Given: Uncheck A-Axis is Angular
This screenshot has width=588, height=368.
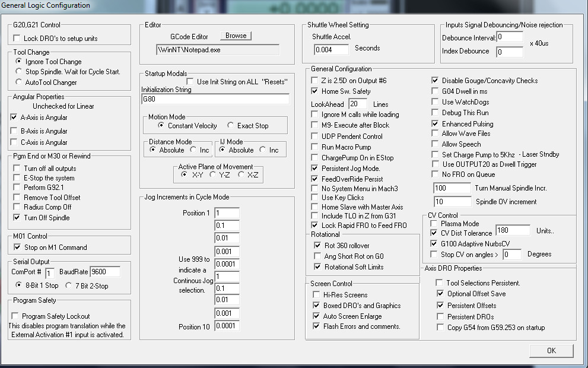Looking at the screenshot, I should click(x=14, y=118).
